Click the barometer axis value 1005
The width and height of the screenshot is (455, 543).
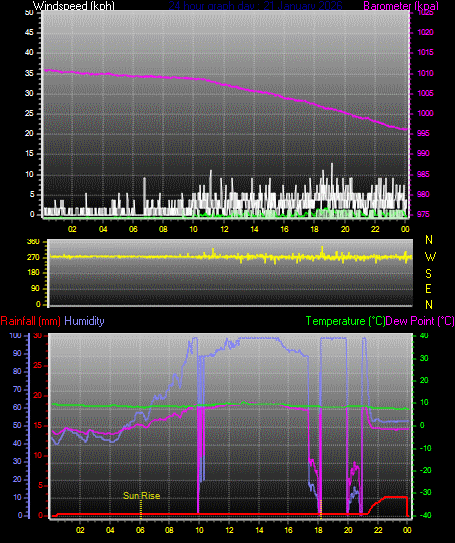pos(425,93)
